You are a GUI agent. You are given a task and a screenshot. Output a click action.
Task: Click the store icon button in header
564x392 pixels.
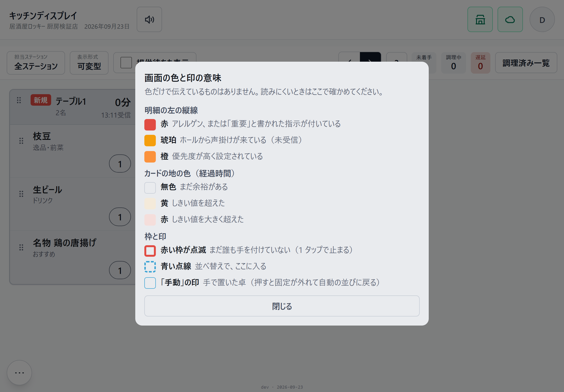(x=480, y=19)
